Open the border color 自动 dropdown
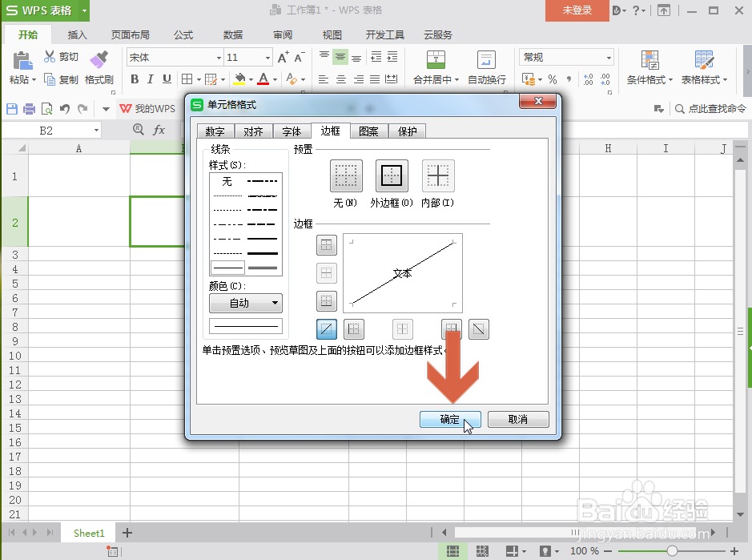The height and width of the screenshot is (560, 752). pos(246,303)
